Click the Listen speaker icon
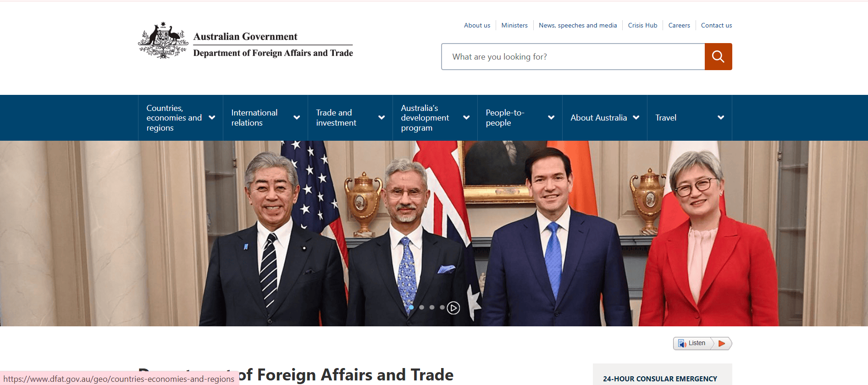This screenshot has width=868, height=385. point(682,343)
